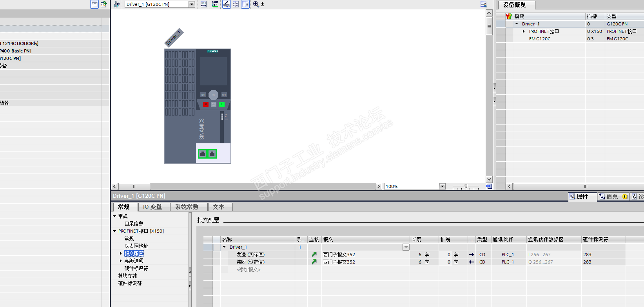The width and height of the screenshot is (644, 307).
Task: Switch to the 信息 tab
Action: point(613,197)
